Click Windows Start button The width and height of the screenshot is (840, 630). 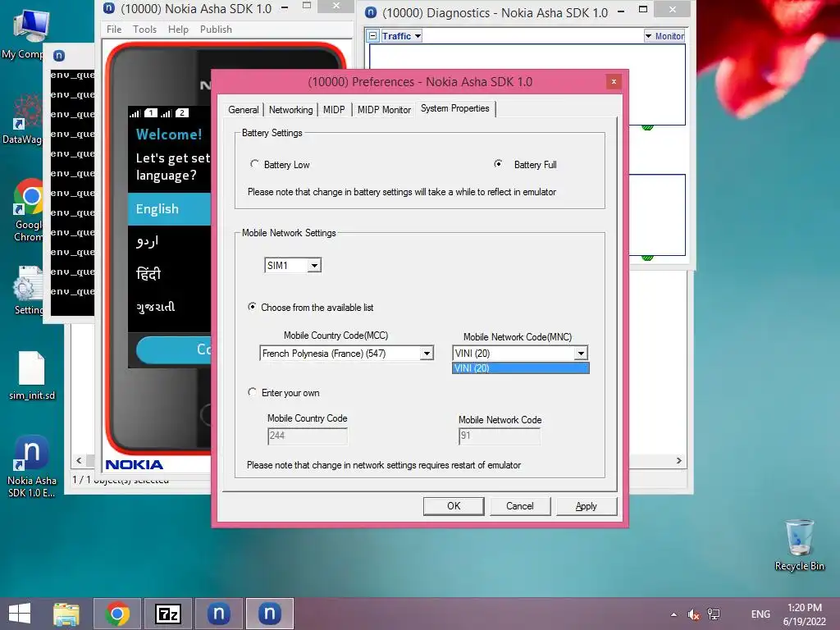20,614
